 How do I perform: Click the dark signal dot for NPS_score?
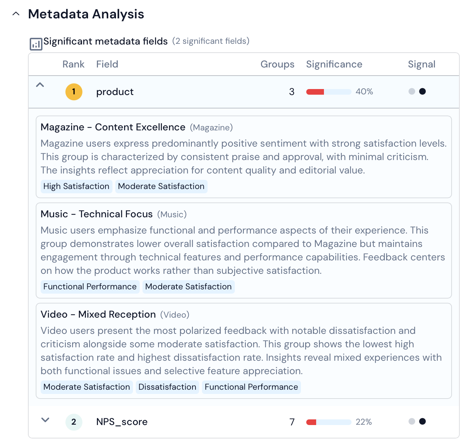tap(422, 422)
